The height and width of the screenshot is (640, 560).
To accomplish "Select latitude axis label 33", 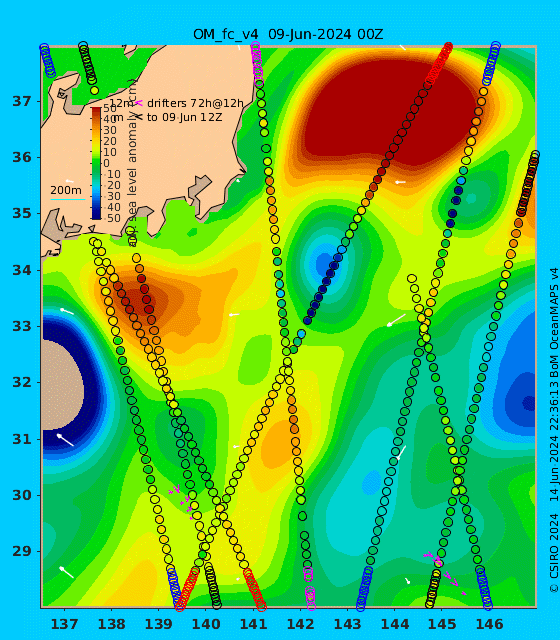I will point(22,326).
